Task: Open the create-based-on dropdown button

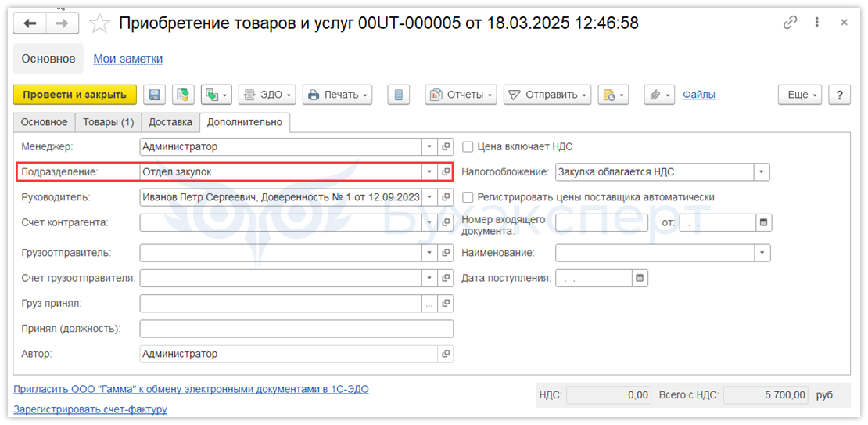Action: click(x=217, y=95)
